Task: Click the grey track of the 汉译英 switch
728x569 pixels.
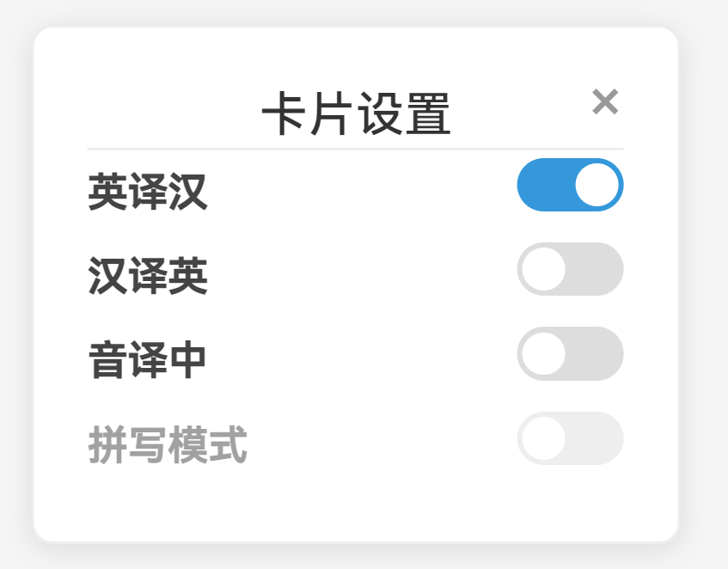Action: pos(596,269)
